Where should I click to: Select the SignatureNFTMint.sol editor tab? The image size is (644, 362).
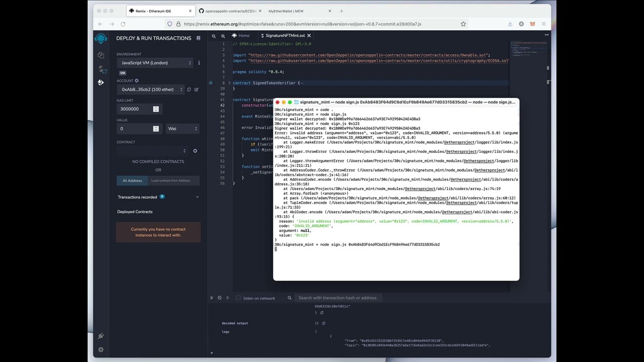(x=285, y=36)
